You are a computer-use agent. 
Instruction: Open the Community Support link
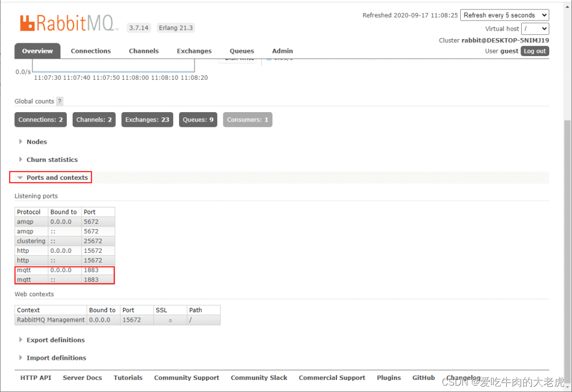[186, 378]
